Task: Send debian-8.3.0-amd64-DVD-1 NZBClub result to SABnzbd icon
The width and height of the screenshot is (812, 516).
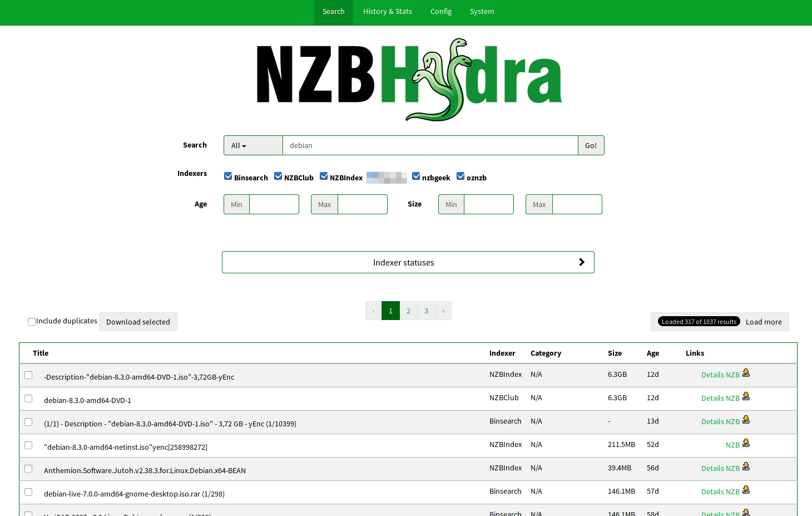Action: (x=746, y=397)
